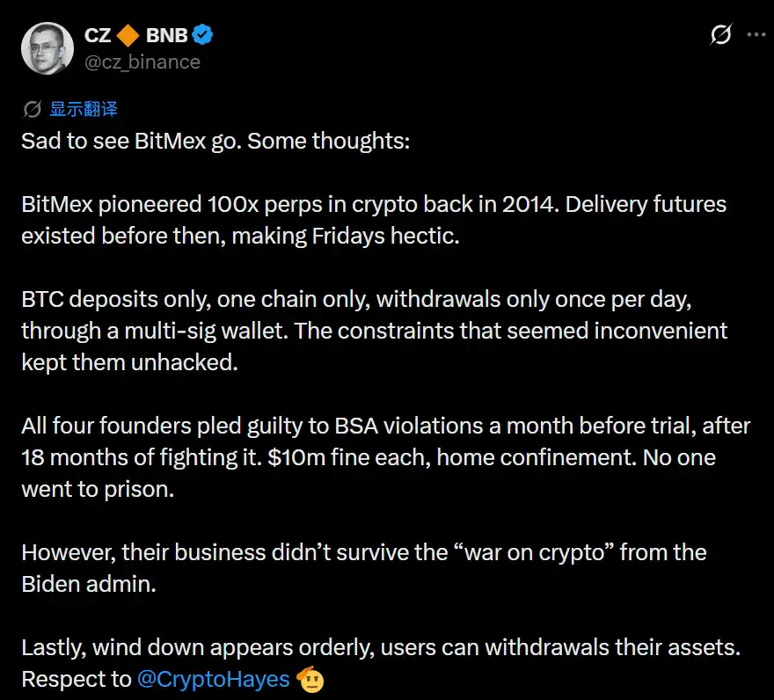Screen dimensions: 774x700
Task: Click the @cz_binance handle
Action: tap(142, 62)
